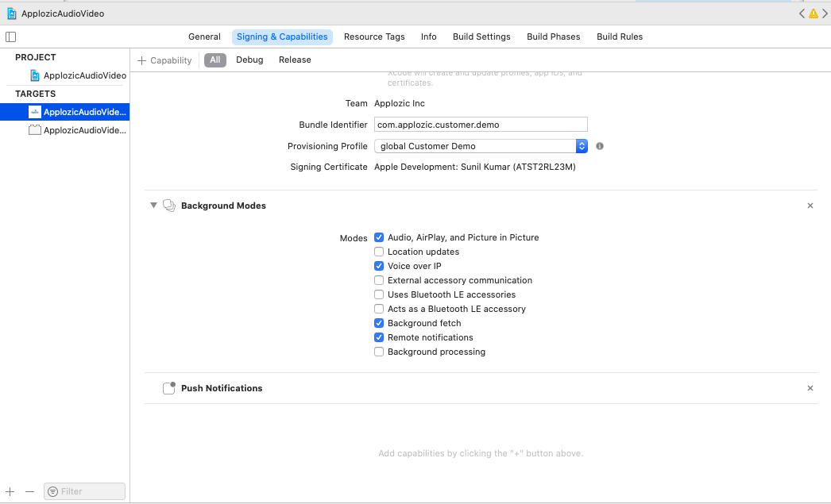Click the yellow warning triangle icon
Screen dimensions: 831x504
[x=813, y=13]
